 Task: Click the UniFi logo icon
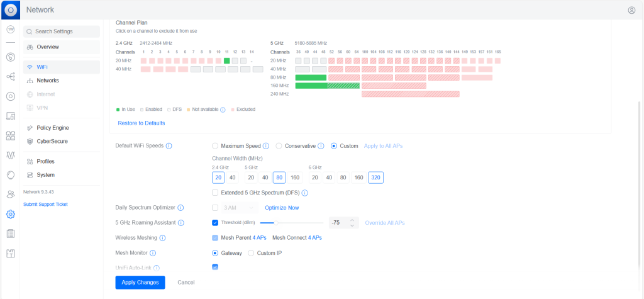point(10,9)
